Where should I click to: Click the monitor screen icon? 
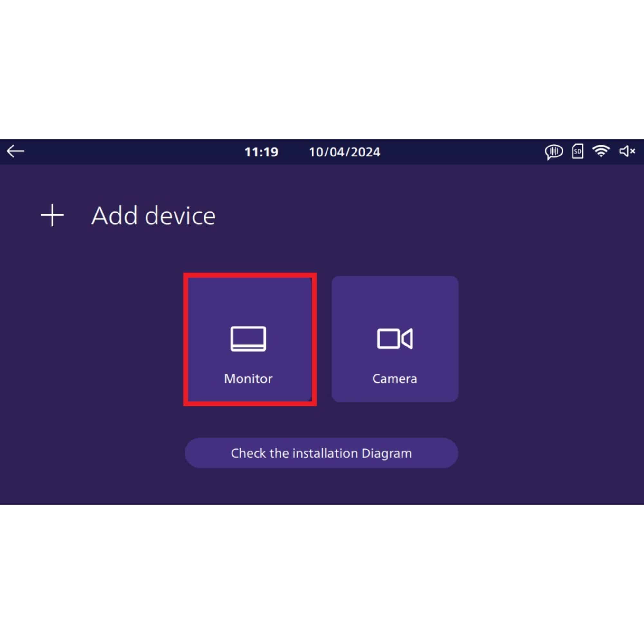pyautogui.click(x=248, y=339)
